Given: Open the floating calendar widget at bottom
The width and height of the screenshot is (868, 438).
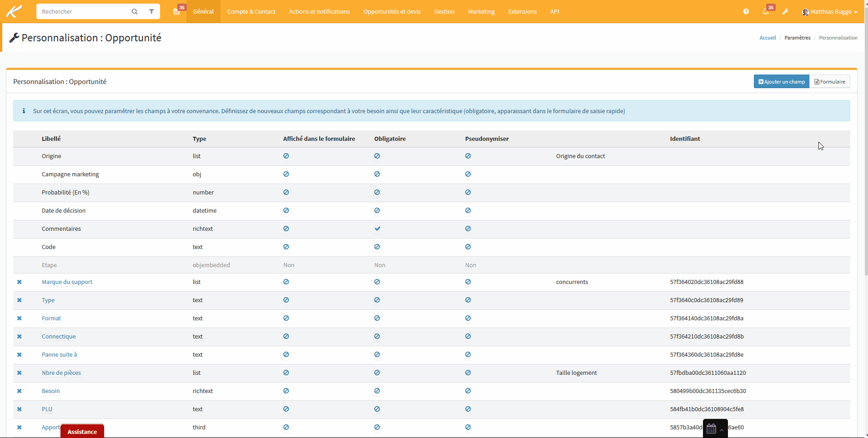Looking at the screenshot, I should click(711, 428).
